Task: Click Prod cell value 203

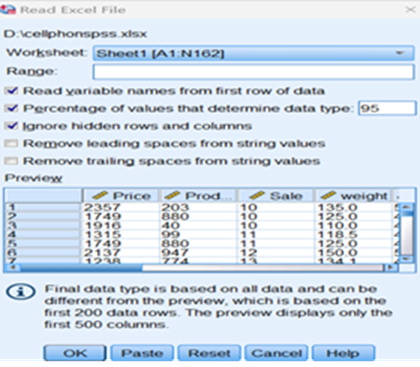Action: pyautogui.click(x=175, y=207)
